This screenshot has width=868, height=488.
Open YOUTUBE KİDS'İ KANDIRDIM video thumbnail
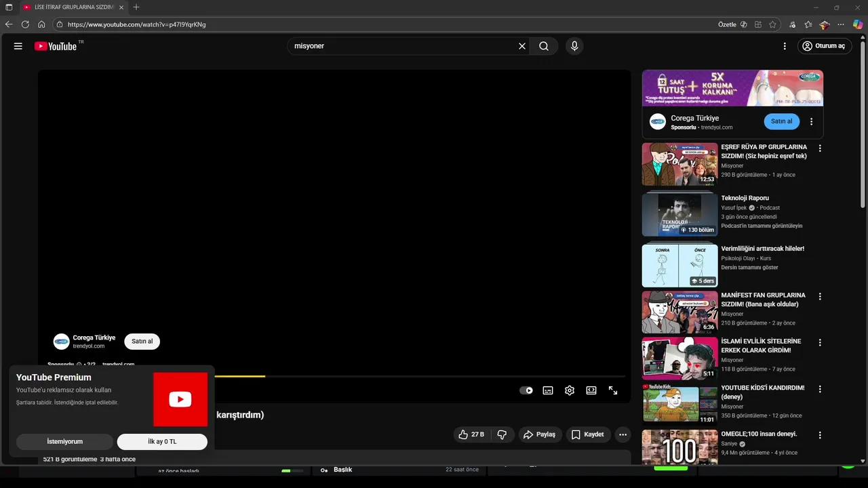pos(679,405)
